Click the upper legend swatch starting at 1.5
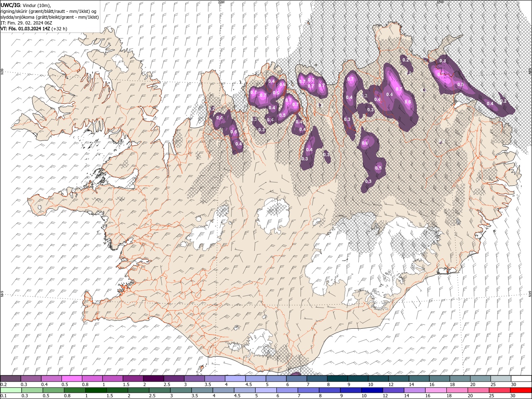The width and height of the screenshot is (532, 399). (x=133, y=379)
